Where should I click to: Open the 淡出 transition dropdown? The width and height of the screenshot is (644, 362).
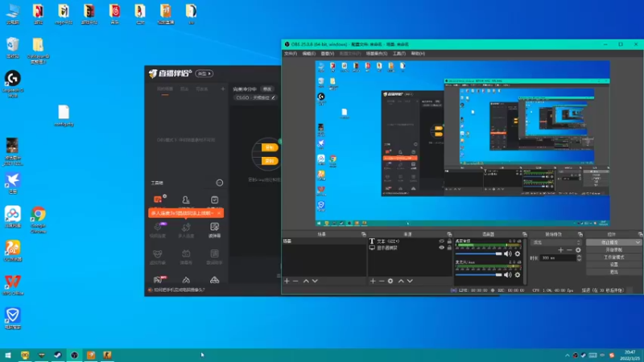click(556, 243)
